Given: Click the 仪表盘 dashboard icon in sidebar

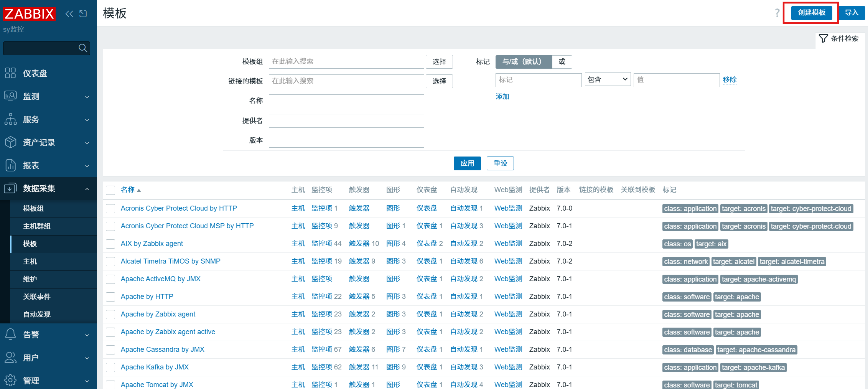Looking at the screenshot, I should [10, 73].
